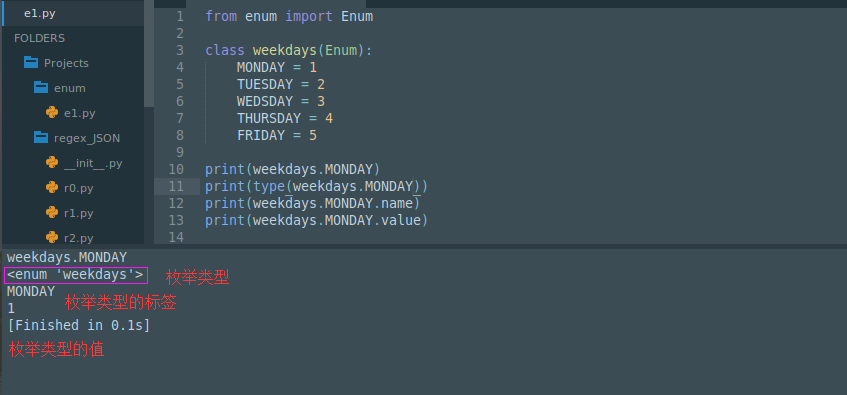
Task: Click the Python icon beside r1.py
Action: coord(52,212)
